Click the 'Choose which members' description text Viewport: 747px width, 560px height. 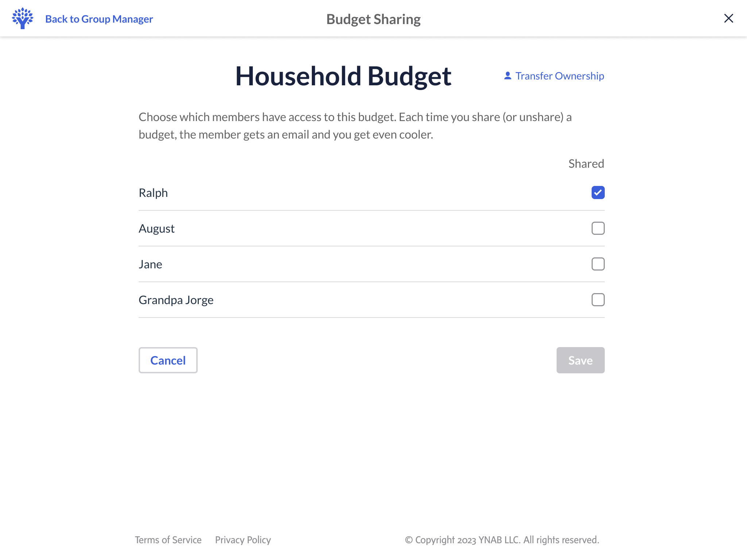point(355,126)
